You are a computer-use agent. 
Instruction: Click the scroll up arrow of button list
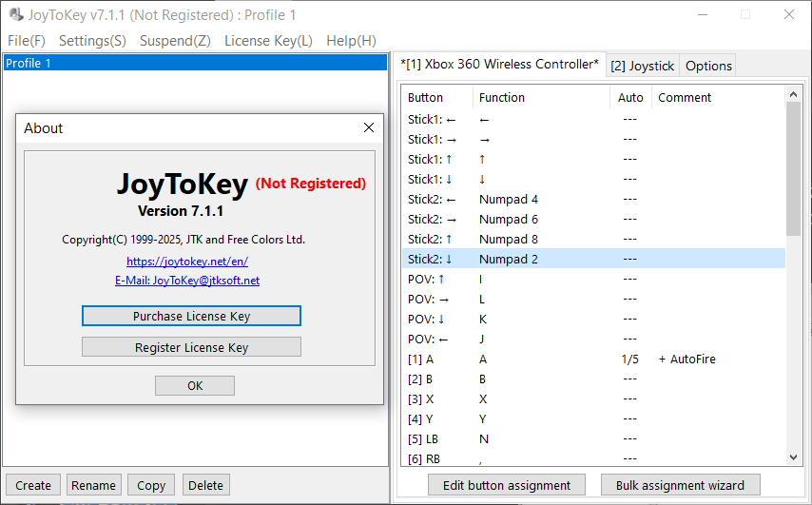tap(793, 94)
